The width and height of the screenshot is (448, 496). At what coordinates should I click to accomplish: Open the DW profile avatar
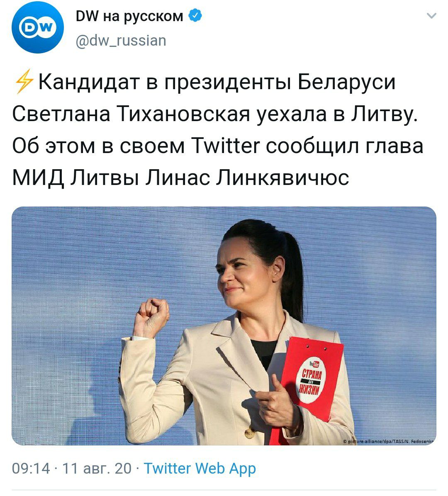point(38,27)
